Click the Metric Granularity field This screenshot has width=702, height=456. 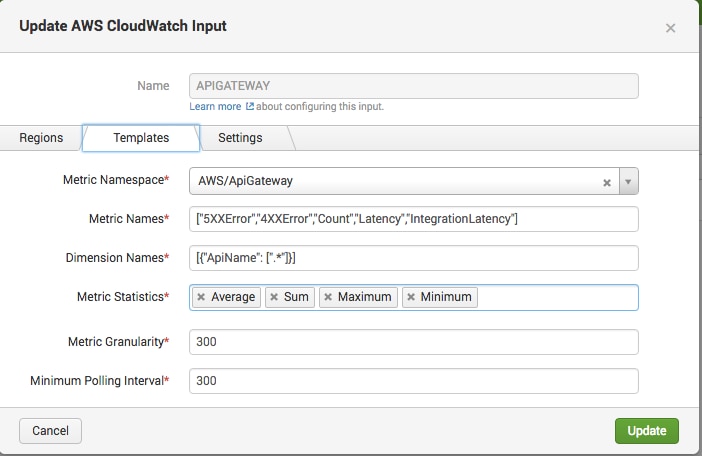[x=413, y=342]
